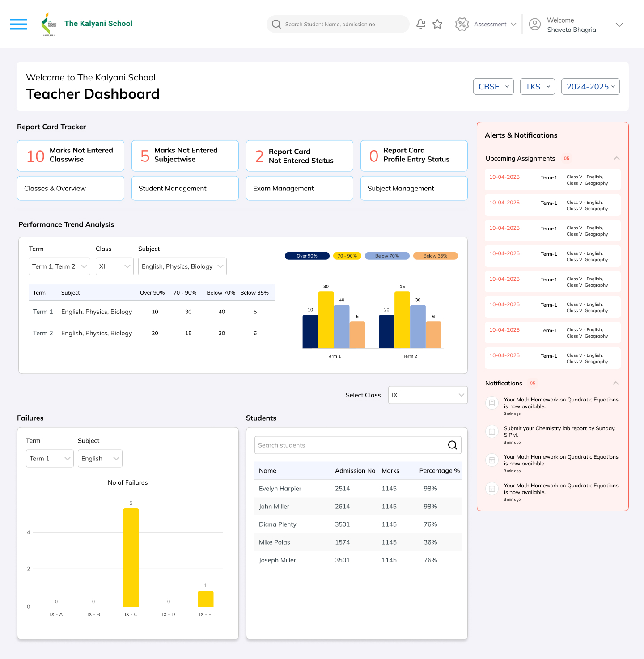Click the user profile avatar icon
Screen dimensions: 644x659
point(534,24)
